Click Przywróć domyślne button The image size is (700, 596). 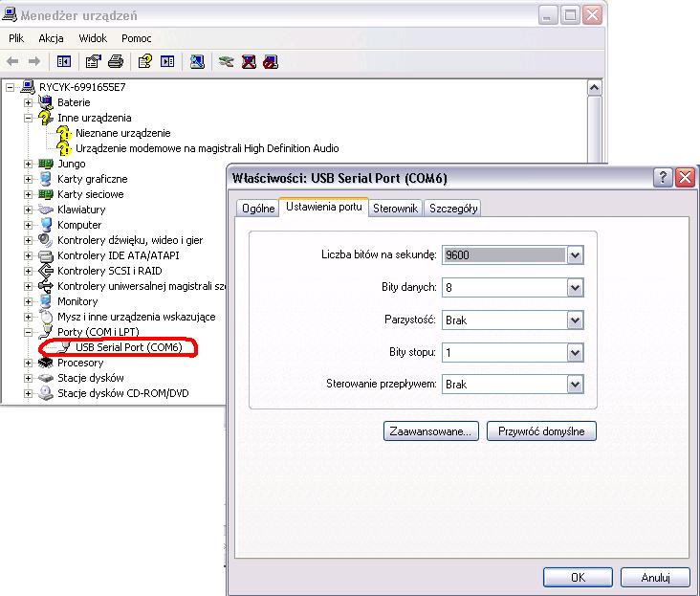(x=541, y=431)
